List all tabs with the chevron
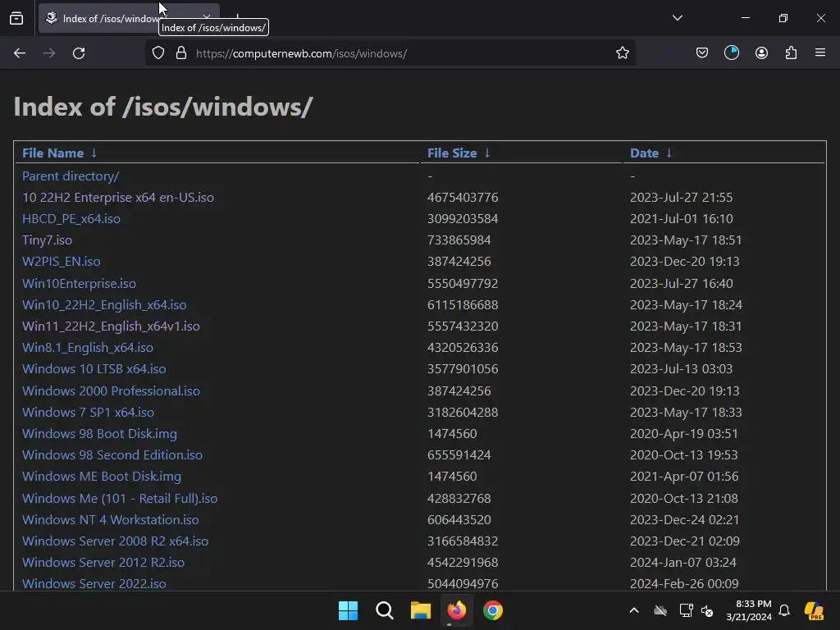The height and width of the screenshot is (630, 840). pyautogui.click(x=677, y=18)
